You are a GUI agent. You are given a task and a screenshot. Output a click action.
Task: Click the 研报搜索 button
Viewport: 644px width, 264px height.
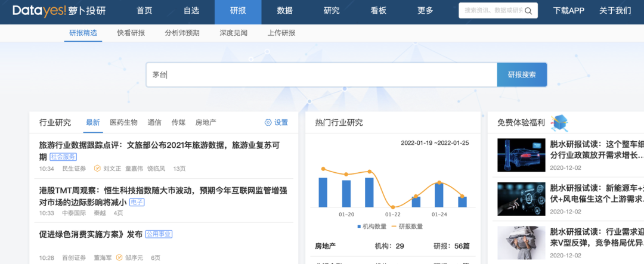coord(522,74)
